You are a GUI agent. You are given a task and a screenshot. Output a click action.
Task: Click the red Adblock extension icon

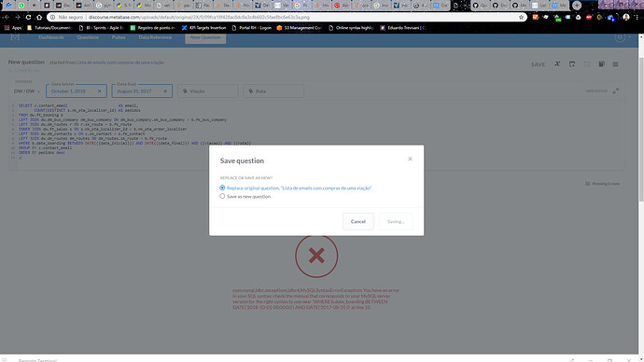[589, 17]
